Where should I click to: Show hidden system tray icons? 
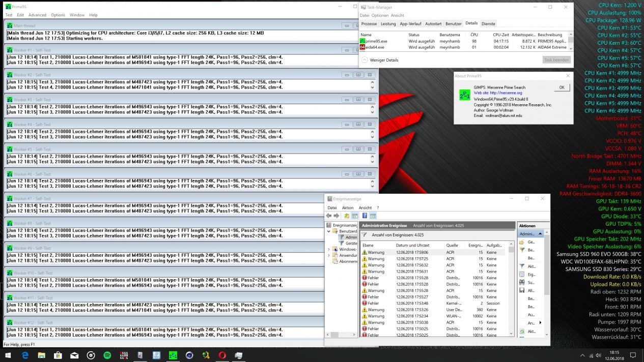click(x=582, y=355)
